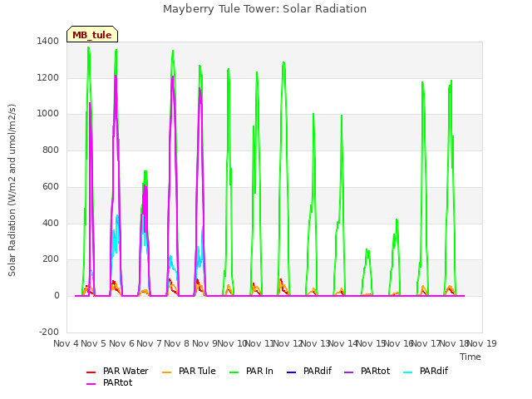Click the magenta PARtot legend swatch
Screen dimensions: 532x399
pyautogui.click(x=91, y=384)
